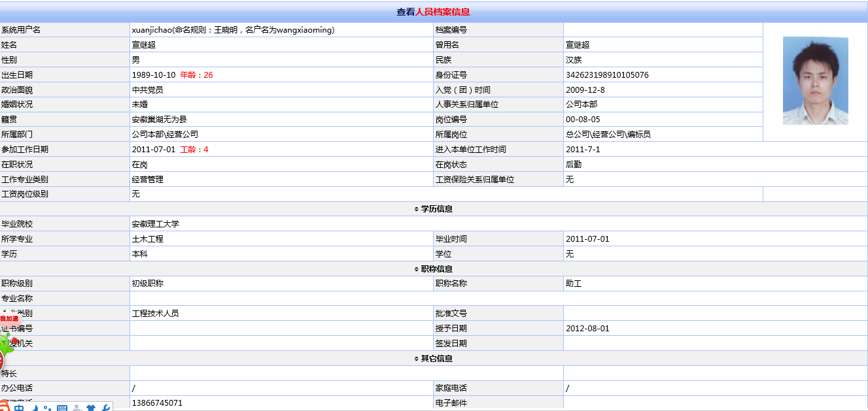Viewport: 868px width, 411px height.
Task: Click the party join date 2009-12-8
Action: pyautogui.click(x=585, y=90)
